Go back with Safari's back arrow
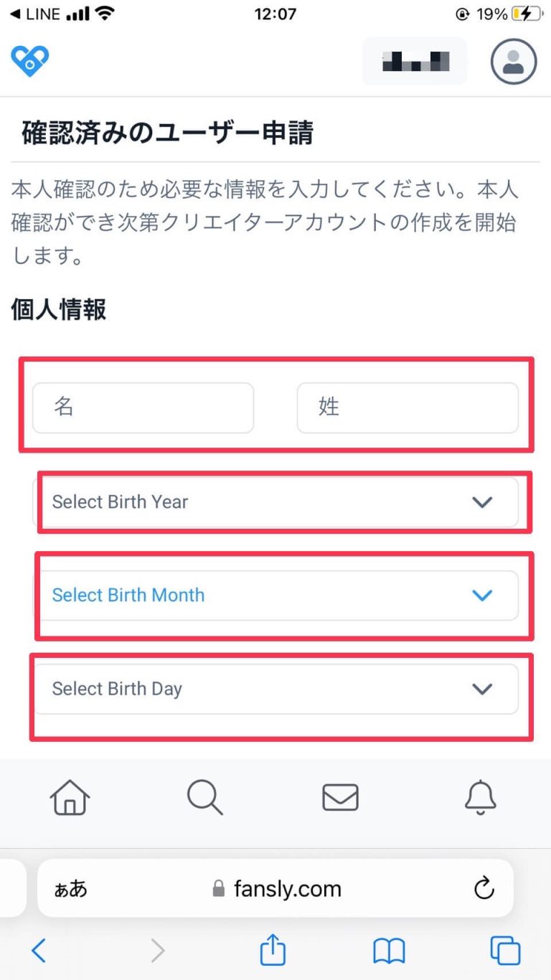 39,951
